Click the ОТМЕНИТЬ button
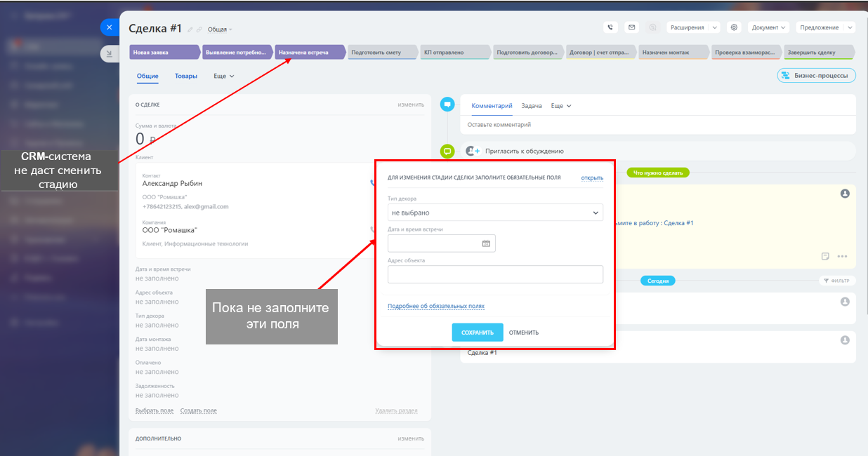 (x=524, y=333)
